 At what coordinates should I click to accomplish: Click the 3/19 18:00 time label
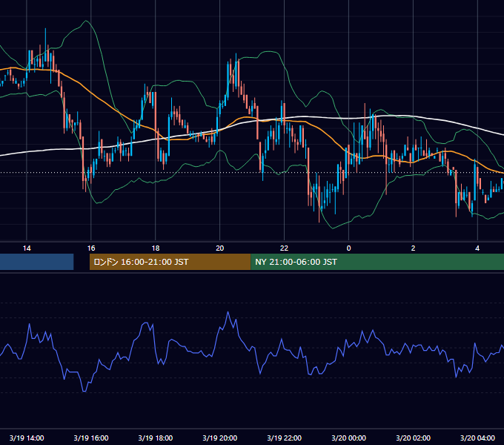[x=156, y=438]
